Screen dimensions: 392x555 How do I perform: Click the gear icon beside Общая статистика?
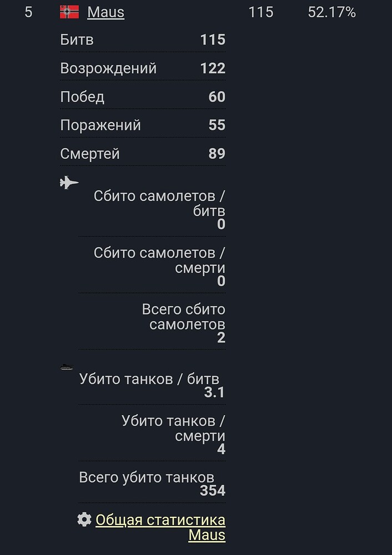tap(84, 519)
